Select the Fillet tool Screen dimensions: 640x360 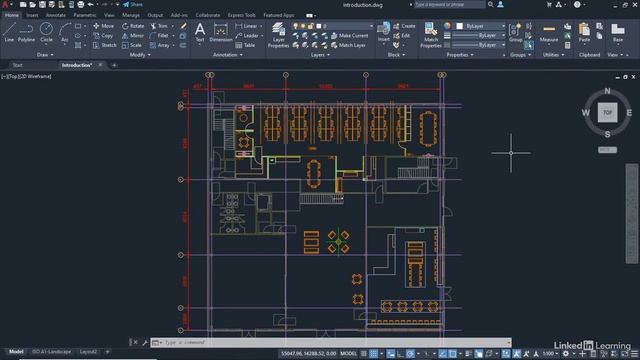tap(159, 36)
